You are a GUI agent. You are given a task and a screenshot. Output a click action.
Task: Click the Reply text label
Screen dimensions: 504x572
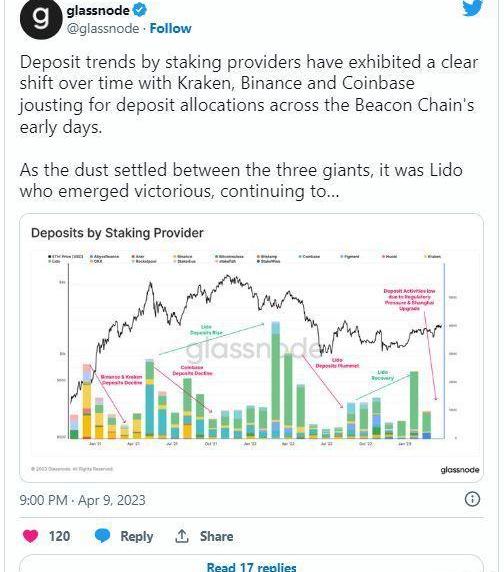click(x=137, y=536)
